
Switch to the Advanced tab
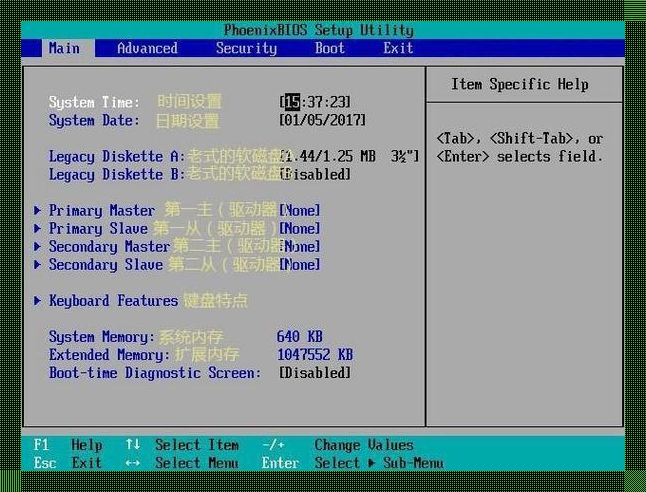(147, 48)
